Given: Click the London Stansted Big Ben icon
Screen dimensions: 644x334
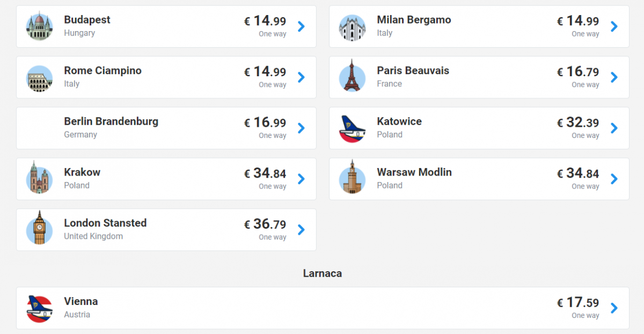Looking at the screenshot, I should (40, 228).
